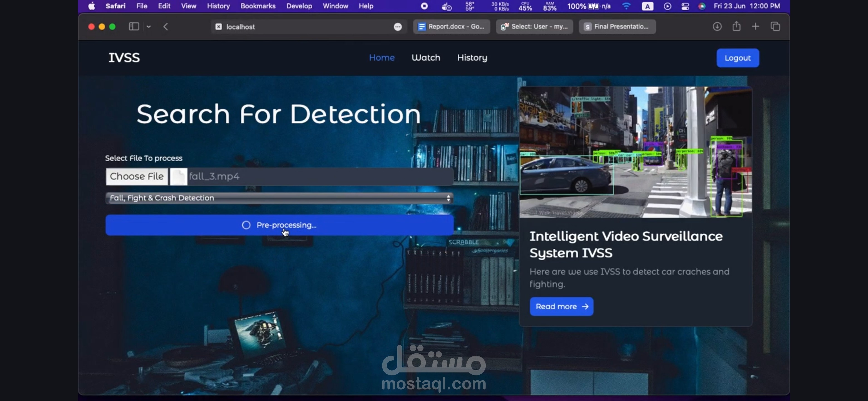Open the address bar page options ellipsis
This screenshot has width=868, height=401.
click(398, 27)
